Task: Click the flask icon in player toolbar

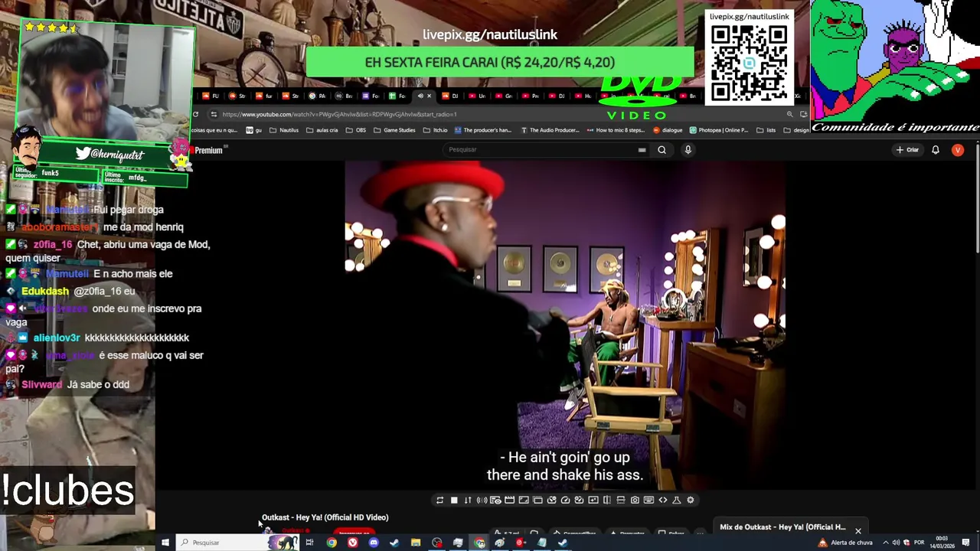Action: pos(676,500)
